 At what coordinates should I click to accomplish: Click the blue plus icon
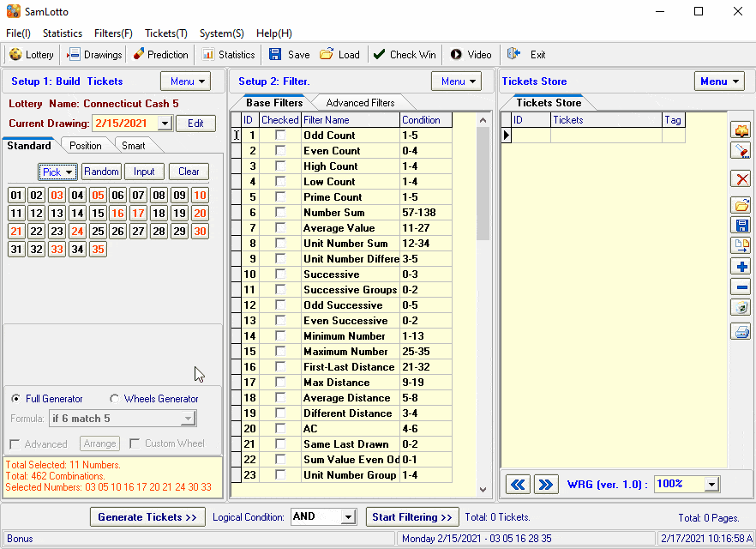pos(741,267)
